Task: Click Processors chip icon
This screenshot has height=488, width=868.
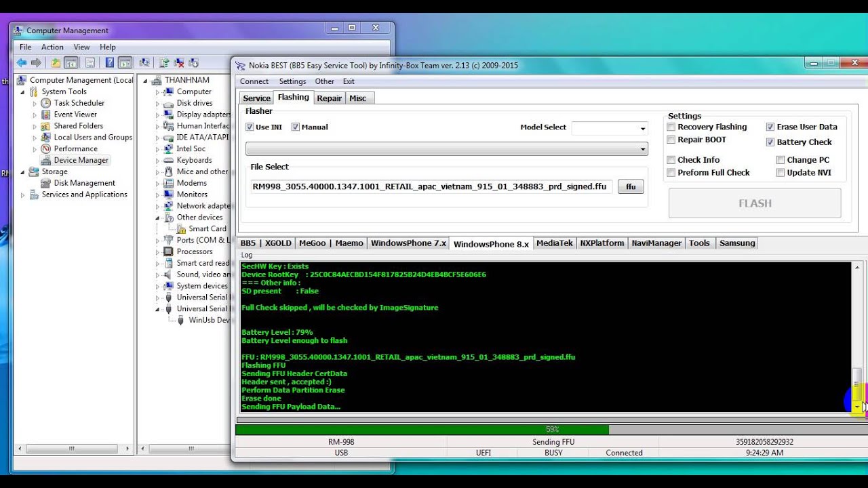Action: click(169, 251)
